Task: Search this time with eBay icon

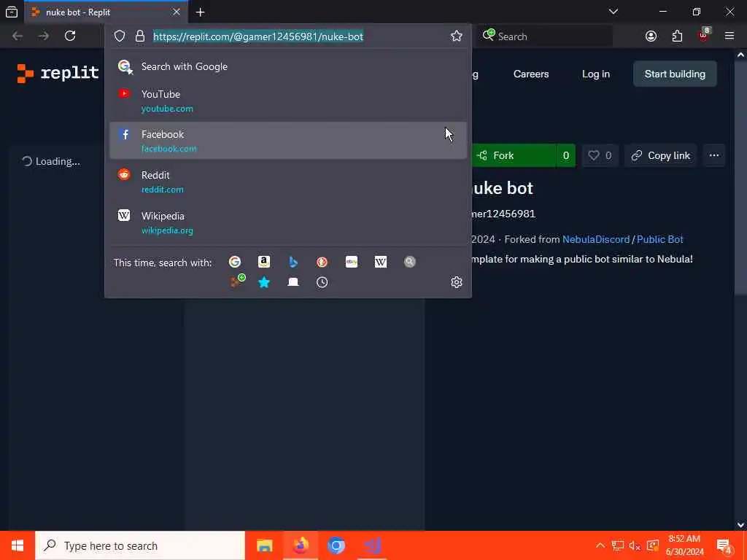Action: 352,262
